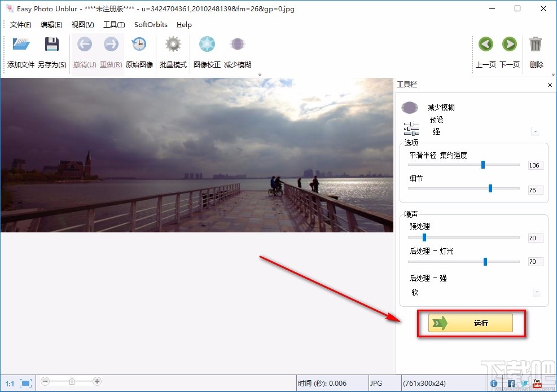This screenshot has width=557, height=392.
Task: Toggle fit-to-window view in status bar
Action: tap(24, 382)
